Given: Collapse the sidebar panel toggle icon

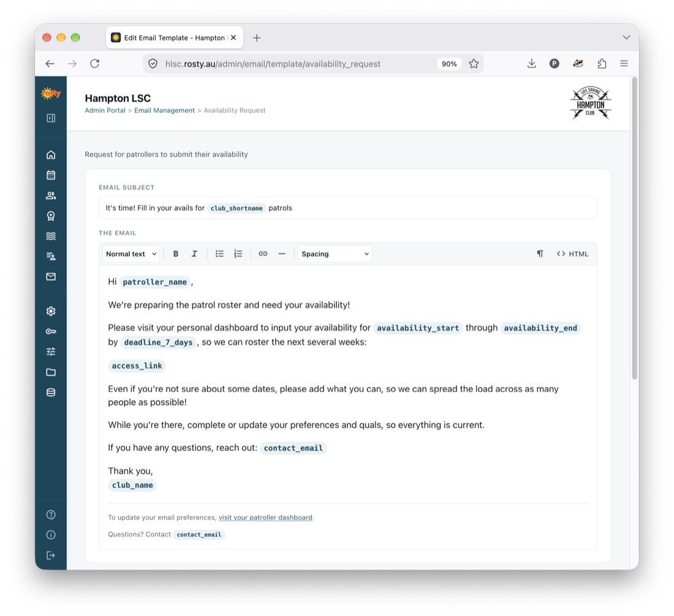Looking at the screenshot, I should pos(51,118).
